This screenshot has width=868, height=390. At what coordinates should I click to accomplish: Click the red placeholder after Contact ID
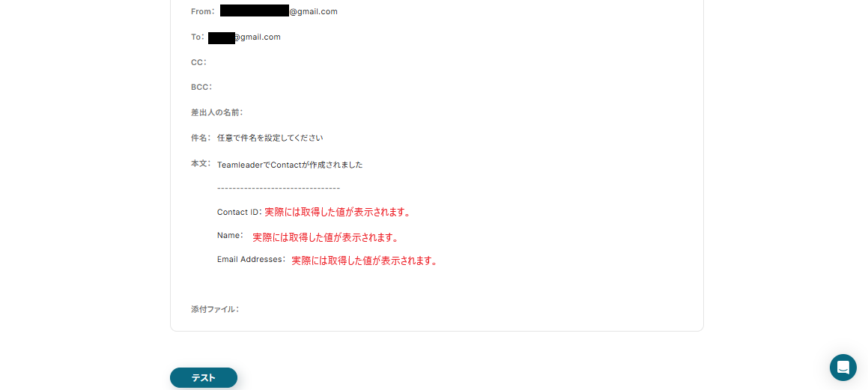338,212
